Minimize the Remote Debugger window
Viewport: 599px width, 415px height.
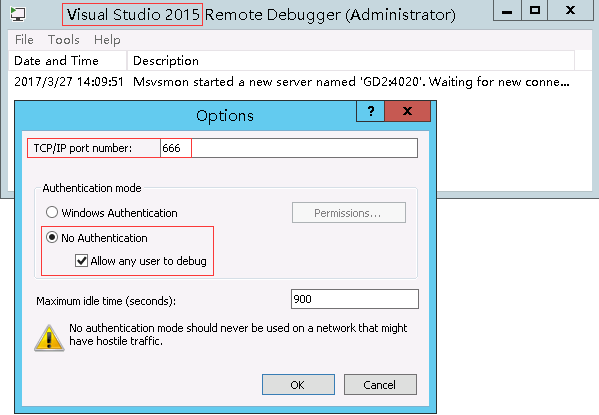[x=507, y=10]
